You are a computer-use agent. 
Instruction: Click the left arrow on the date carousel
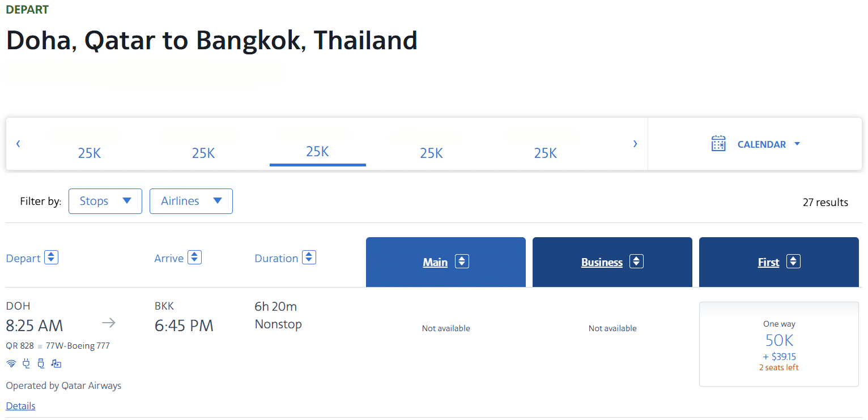click(x=18, y=144)
